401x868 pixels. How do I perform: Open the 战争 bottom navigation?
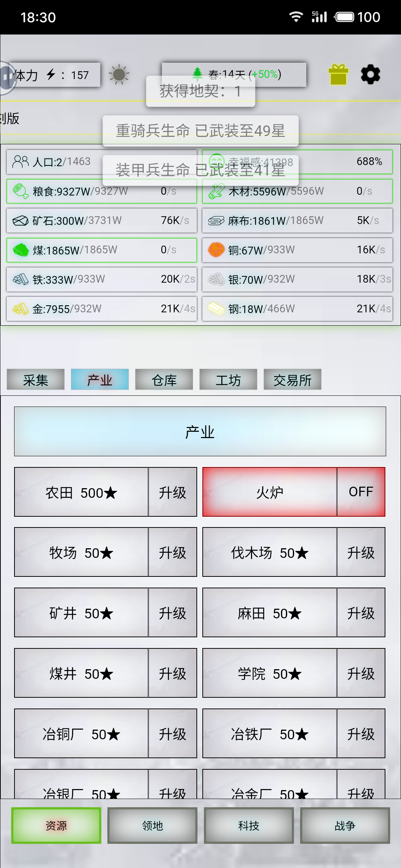click(345, 826)
